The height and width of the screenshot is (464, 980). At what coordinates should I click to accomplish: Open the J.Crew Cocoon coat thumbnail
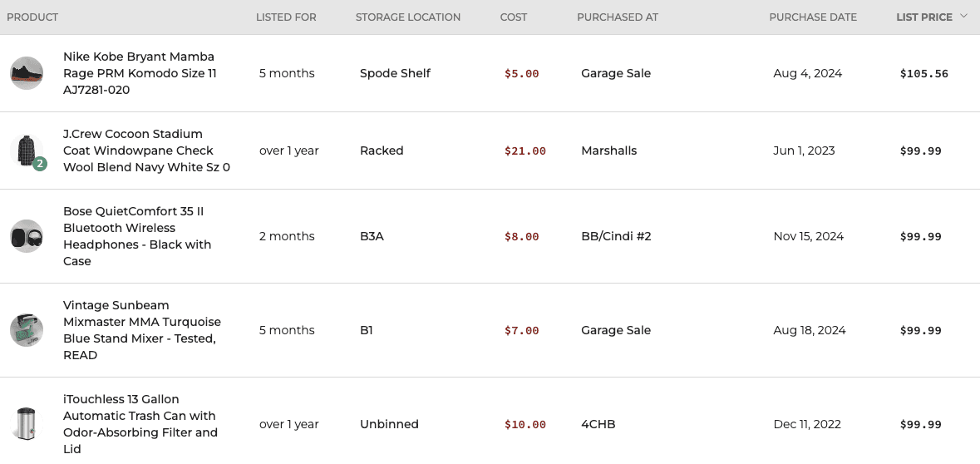point(27,151)
